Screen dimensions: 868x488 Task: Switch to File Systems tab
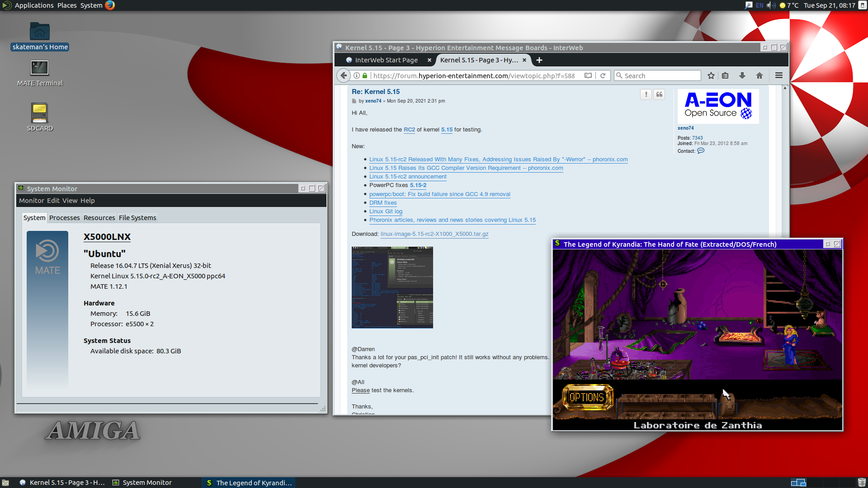[x=137, y=218]
